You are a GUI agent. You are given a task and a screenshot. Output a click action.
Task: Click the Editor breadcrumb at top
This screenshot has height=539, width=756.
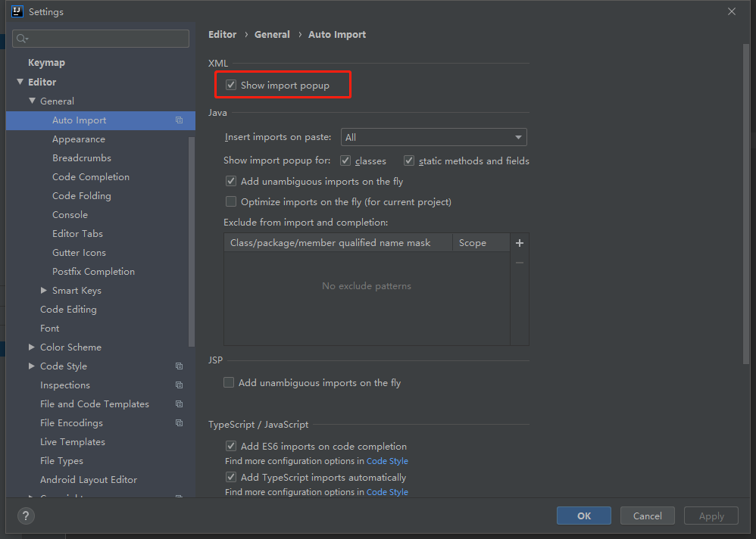pos(222,35)
